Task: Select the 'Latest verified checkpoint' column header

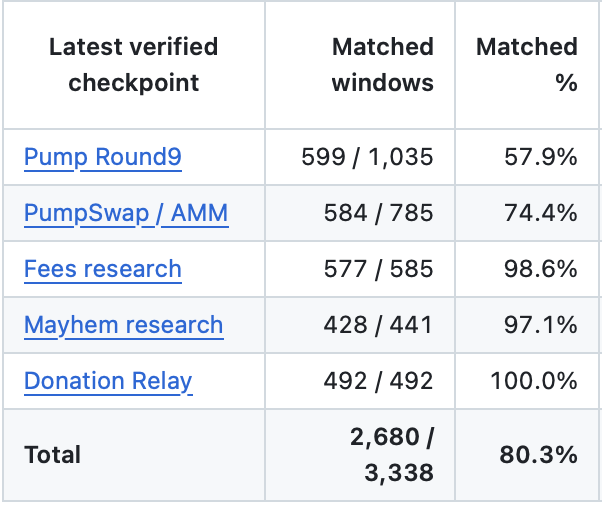Action: (x=134, y=65)
